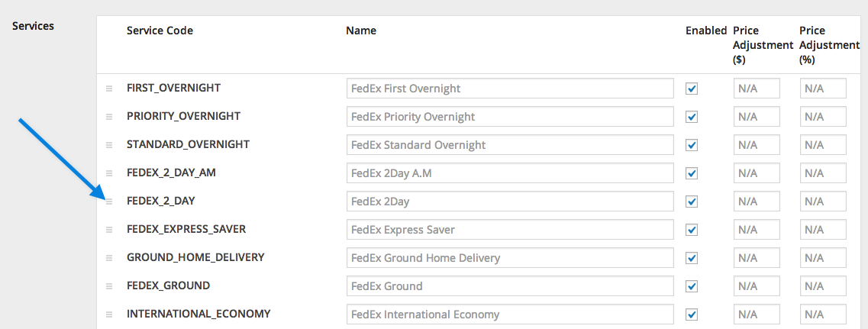Toggle Enabled checkbox for FEDEX_GROUND
Screen dimensions: 868x329
point(692,286)
